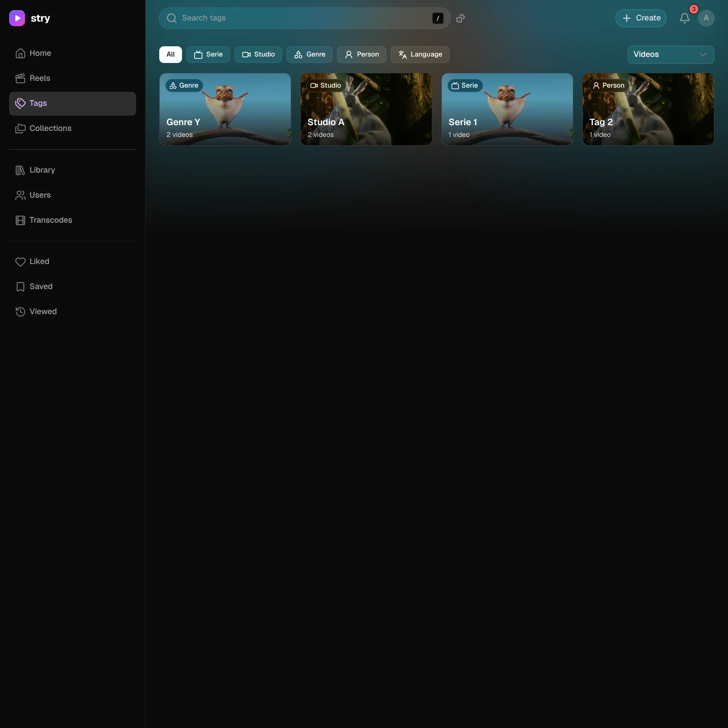Click the share icon next to search

[461, 18]
